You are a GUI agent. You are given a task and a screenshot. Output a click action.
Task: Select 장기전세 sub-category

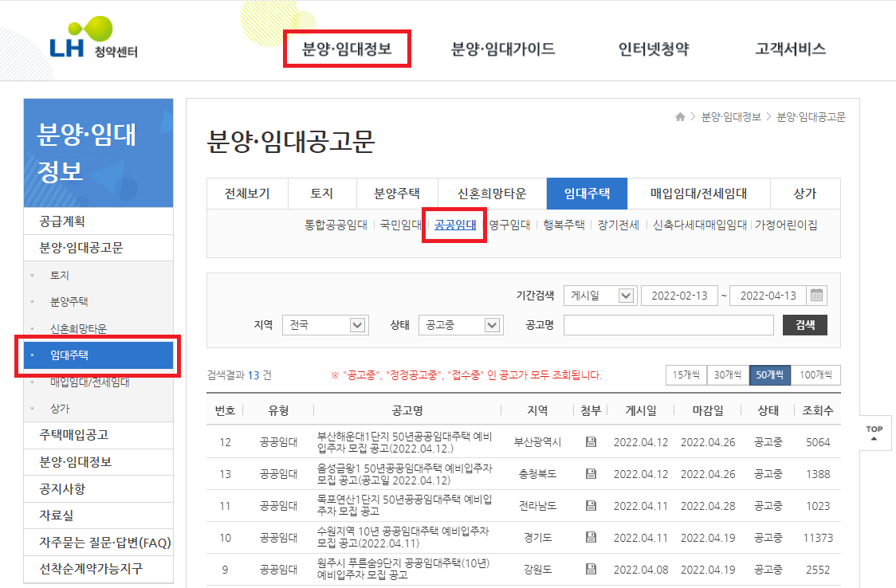click(619, 225)
